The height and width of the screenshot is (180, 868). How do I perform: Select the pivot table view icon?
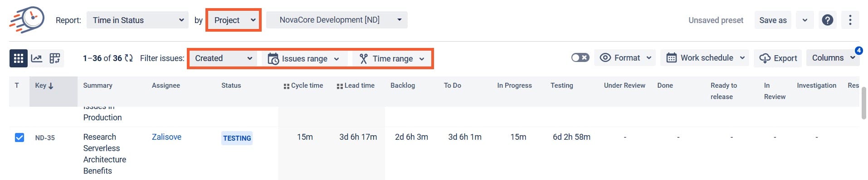tap(55, 58)
